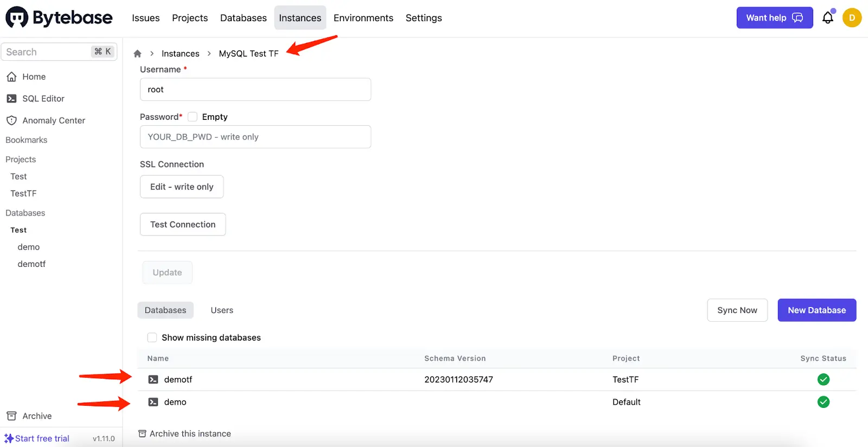Select Test under sidebar Databases

18,230
